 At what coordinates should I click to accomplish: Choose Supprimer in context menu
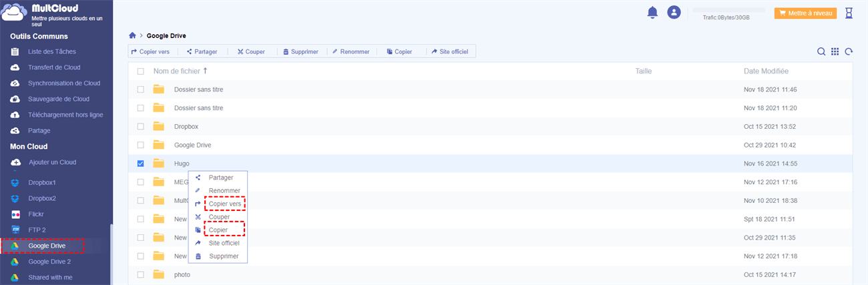click(224, 256)
